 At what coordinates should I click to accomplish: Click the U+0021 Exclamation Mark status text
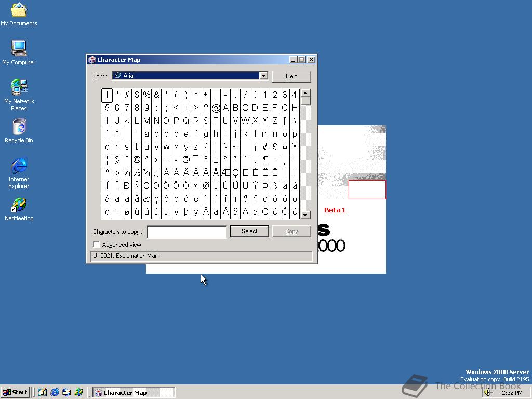coord(126,256)
